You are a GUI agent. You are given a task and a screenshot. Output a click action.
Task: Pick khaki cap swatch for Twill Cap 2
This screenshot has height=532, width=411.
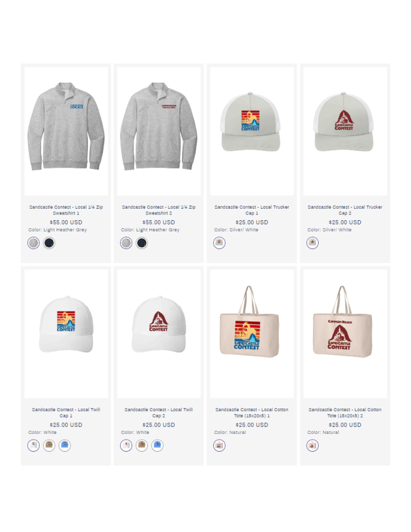click(x=142, y=445)
